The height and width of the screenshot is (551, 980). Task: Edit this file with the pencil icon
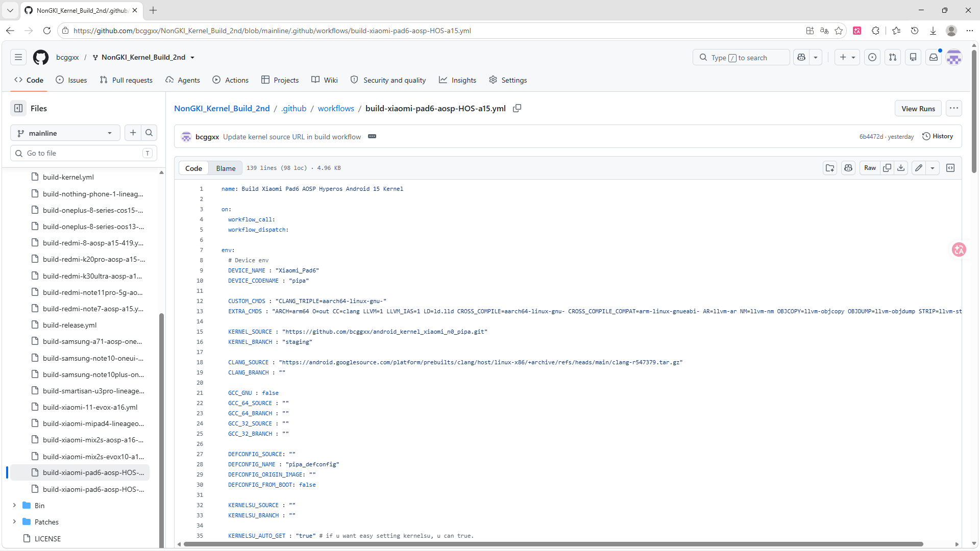click(919, 168)
